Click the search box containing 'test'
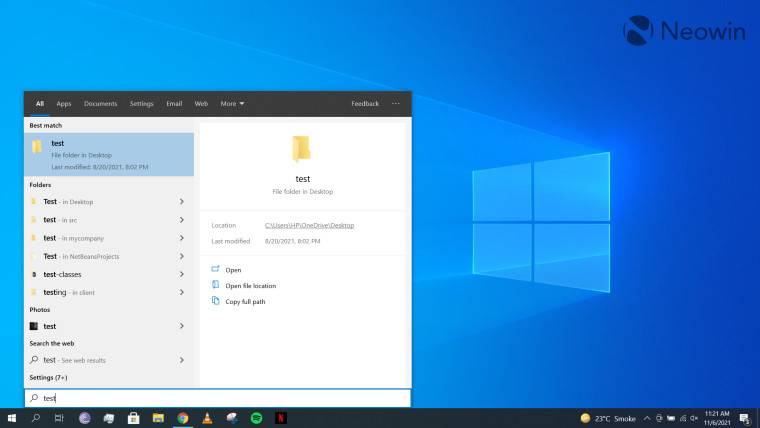This screenshot has width=760, height=428. coord(217,398)
